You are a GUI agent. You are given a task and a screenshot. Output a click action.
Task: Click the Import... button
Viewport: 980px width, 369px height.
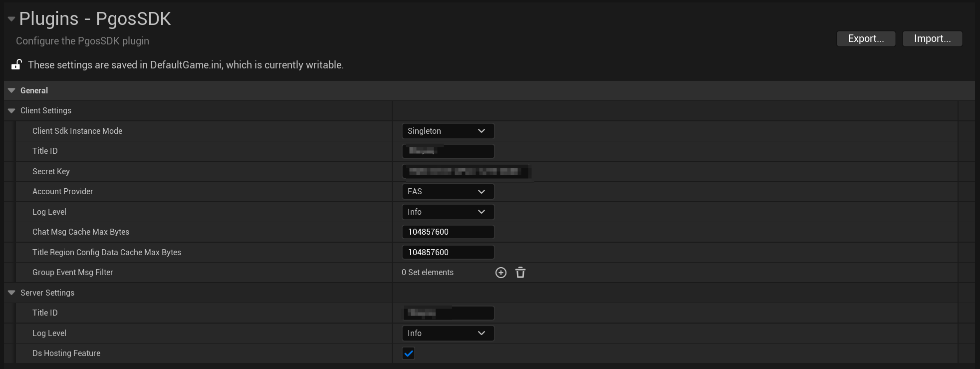point(933,38)
